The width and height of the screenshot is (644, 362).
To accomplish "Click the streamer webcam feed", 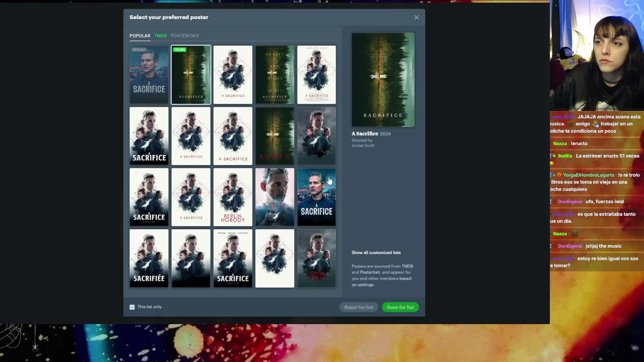I will (597, 55).
